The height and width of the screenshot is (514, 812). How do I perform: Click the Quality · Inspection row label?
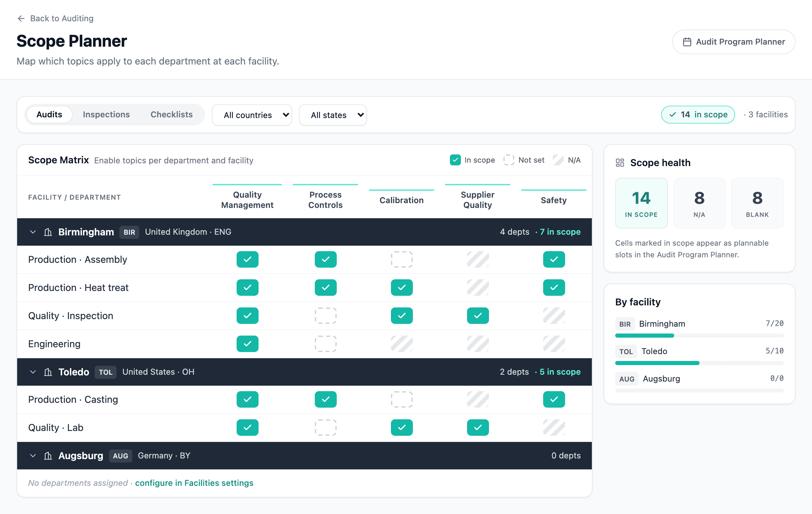[x=71, y=316]
